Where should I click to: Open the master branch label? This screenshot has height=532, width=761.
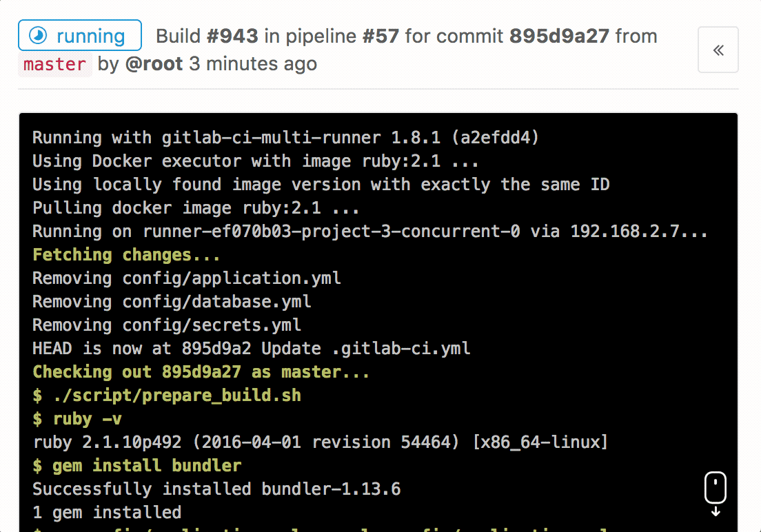pyautogui.click(x=54, y=64)
